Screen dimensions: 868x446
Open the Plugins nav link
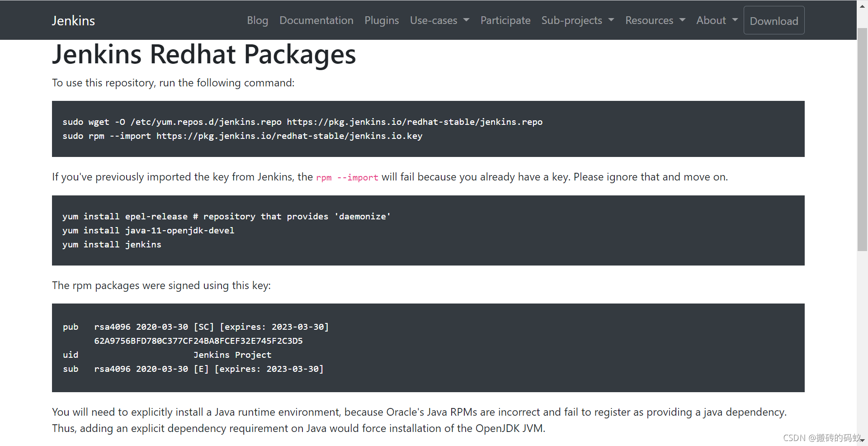click(x=382, y=20)
